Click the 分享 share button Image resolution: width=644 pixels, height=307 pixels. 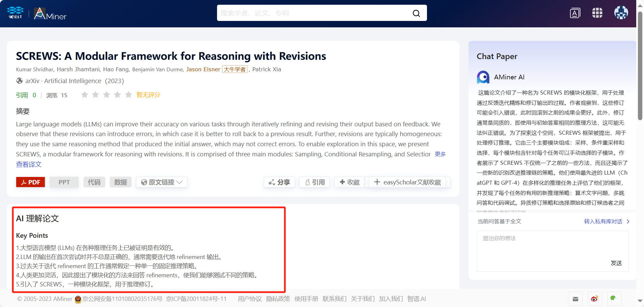point(279,182)
